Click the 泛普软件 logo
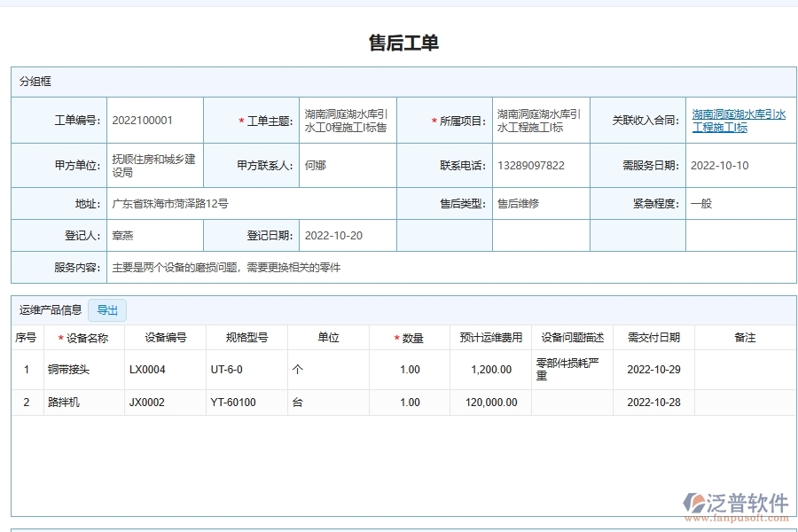 click(x=734, y=501)
